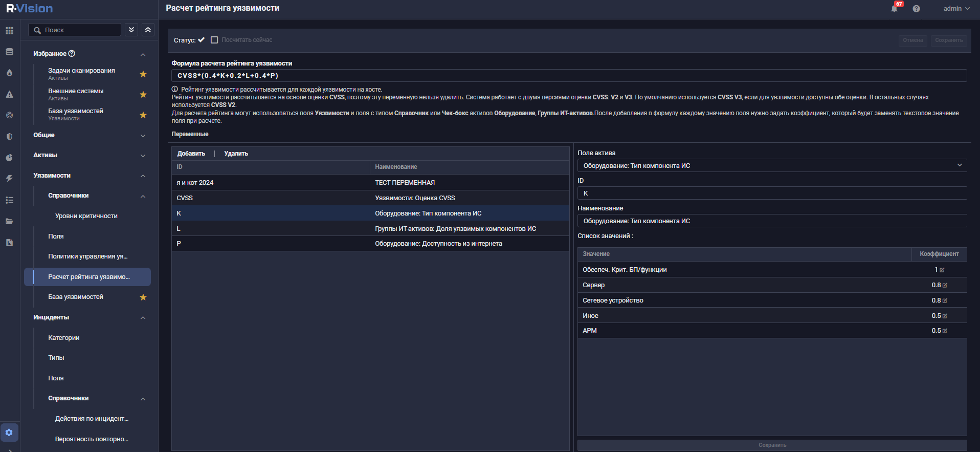Viewport: 980px width, 452px height.
Task: Open the notifications bell with 67 alerts
Action: click(895, 8)
